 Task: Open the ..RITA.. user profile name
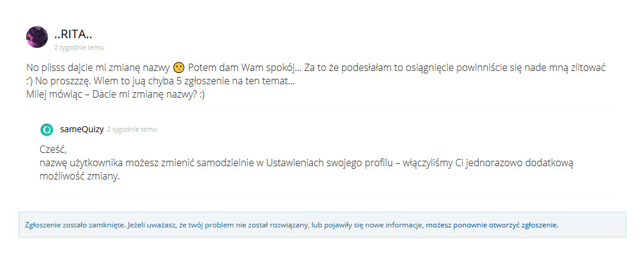click(72, 34)
